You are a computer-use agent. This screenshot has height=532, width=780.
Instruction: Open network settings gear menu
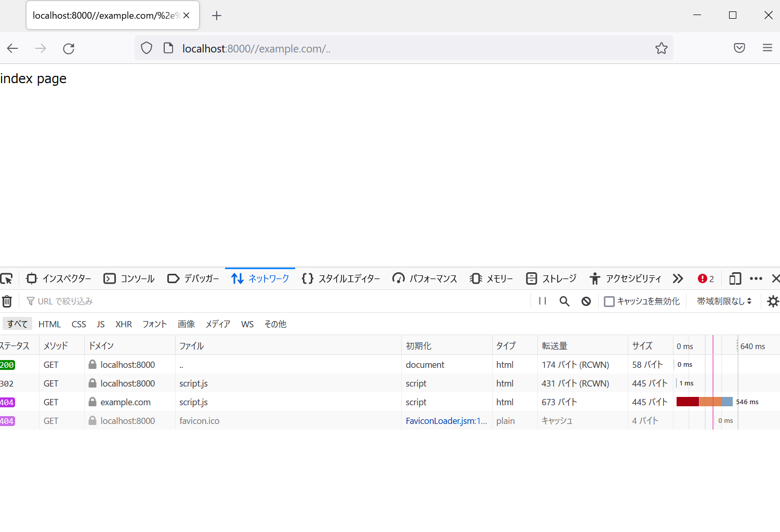[x=773, y=301]
